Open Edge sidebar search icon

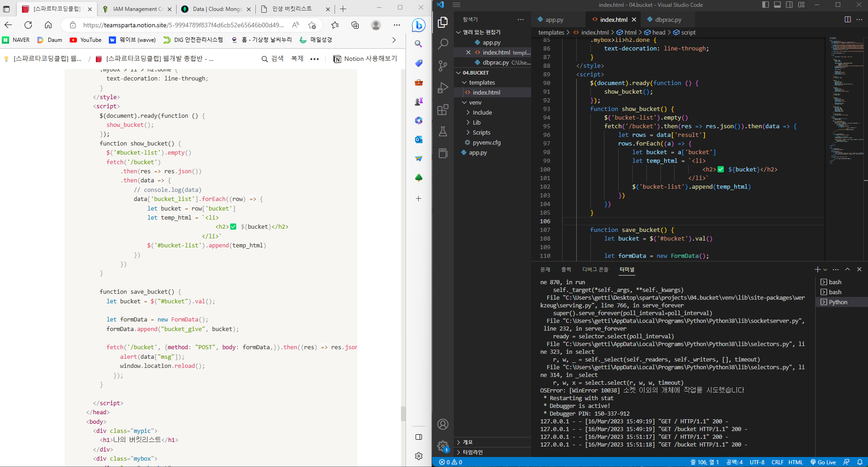coord(419,44)
